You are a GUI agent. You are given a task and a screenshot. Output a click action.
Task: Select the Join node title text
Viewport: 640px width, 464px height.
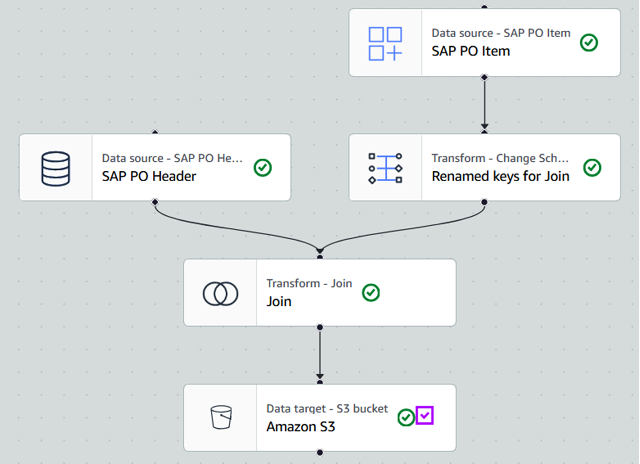click(x=279, y=301)
